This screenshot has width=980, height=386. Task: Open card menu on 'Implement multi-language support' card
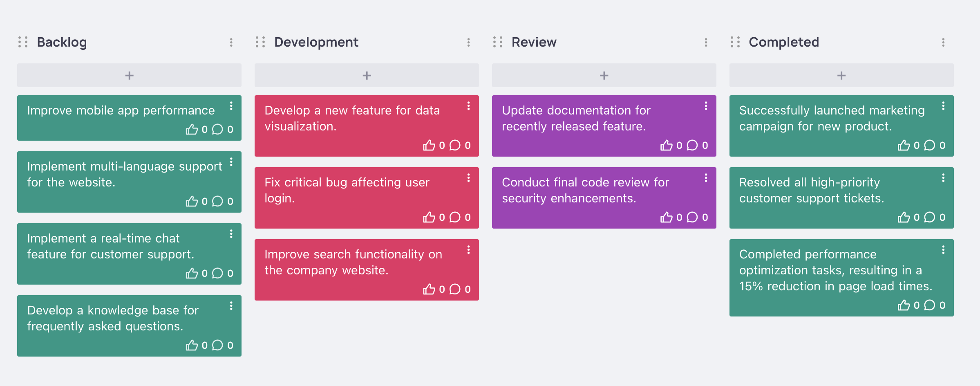pyautogui.click(x=232, y=162)
